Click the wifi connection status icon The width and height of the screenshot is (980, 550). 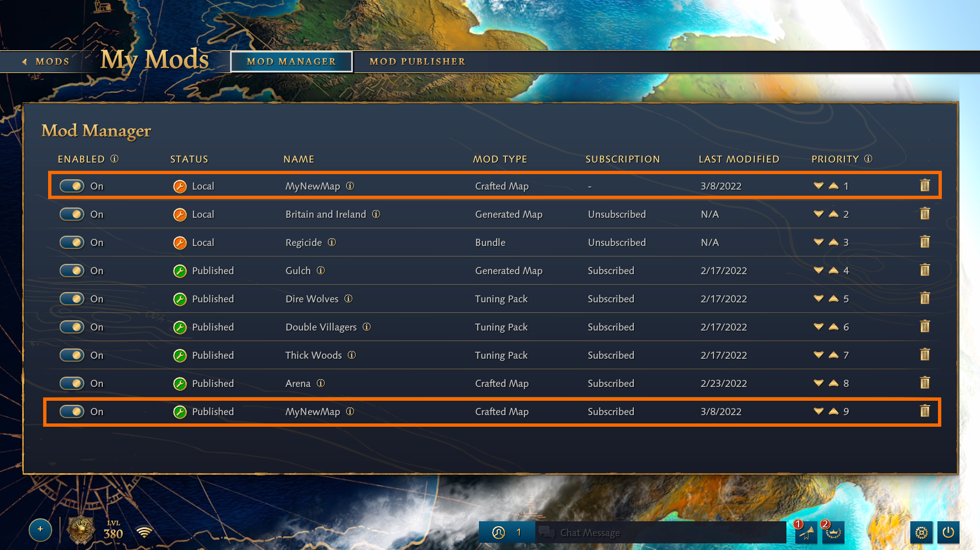[x=144, y=532]
